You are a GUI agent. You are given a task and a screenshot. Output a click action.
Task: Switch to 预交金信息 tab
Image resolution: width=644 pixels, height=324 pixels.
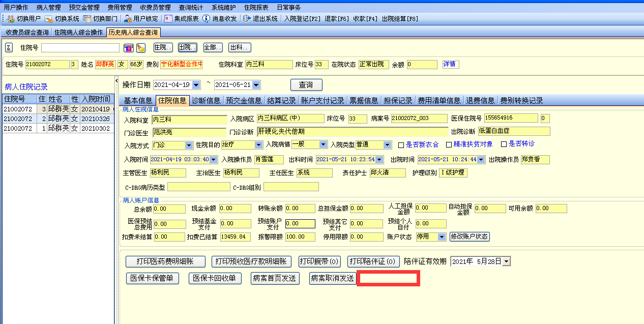pos(244,101)
